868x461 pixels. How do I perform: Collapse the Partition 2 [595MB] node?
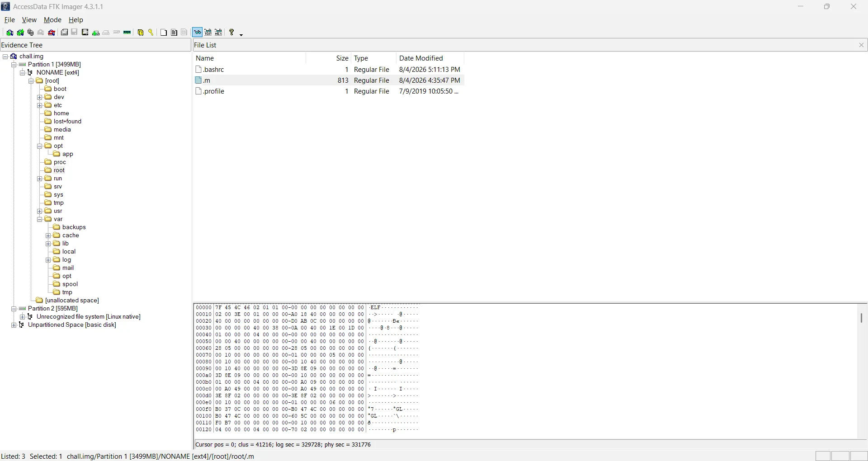[14, 309]
